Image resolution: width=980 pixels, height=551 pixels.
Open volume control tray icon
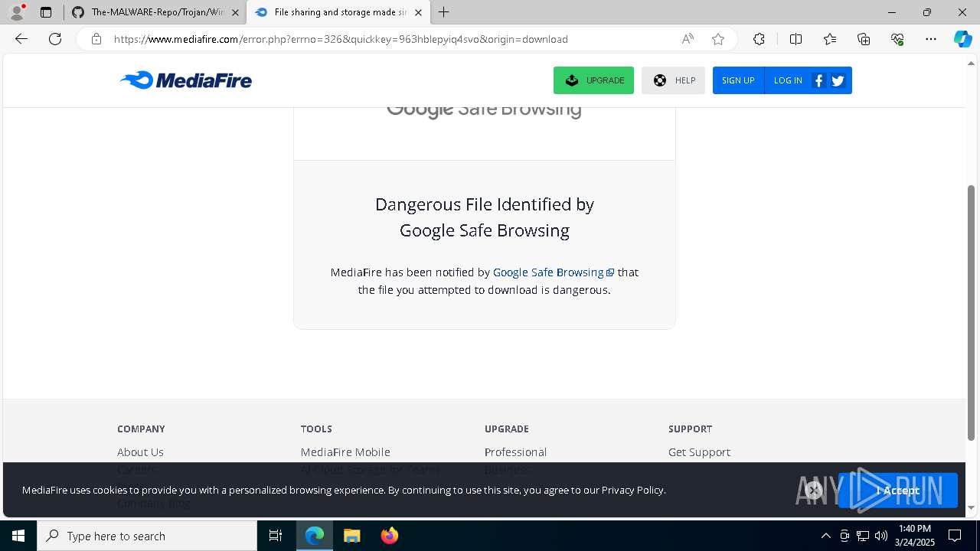tap(881, 536)
